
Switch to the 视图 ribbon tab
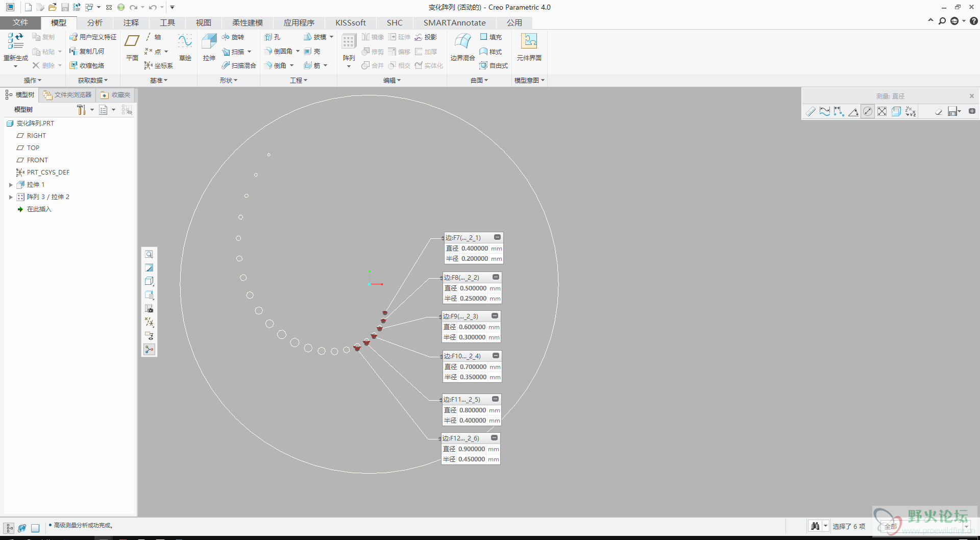[x=204, y=22]
